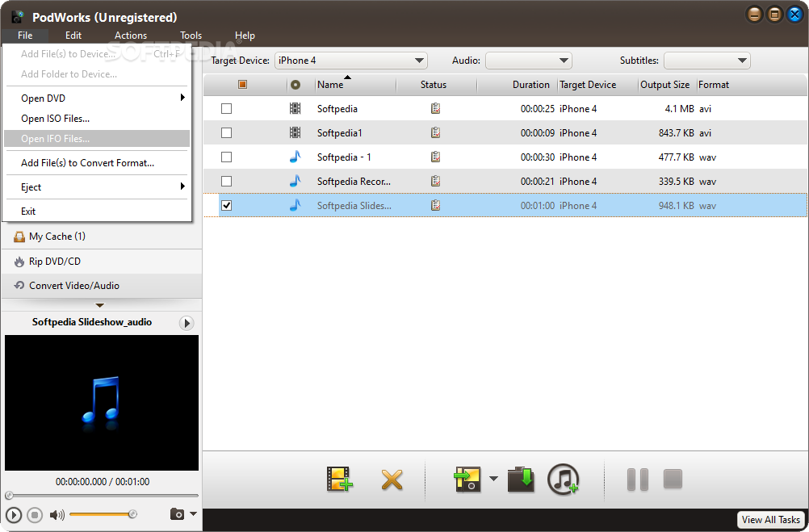Click the disc icon column header
This screenshot has height=532, width=809.
(x=296, y=85)
